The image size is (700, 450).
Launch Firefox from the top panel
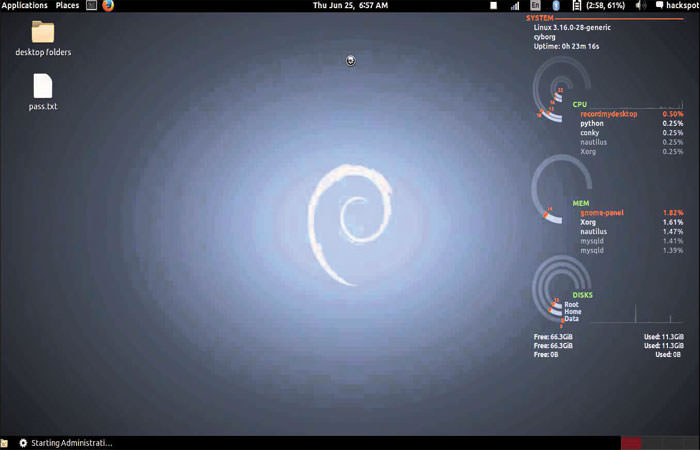108,5
